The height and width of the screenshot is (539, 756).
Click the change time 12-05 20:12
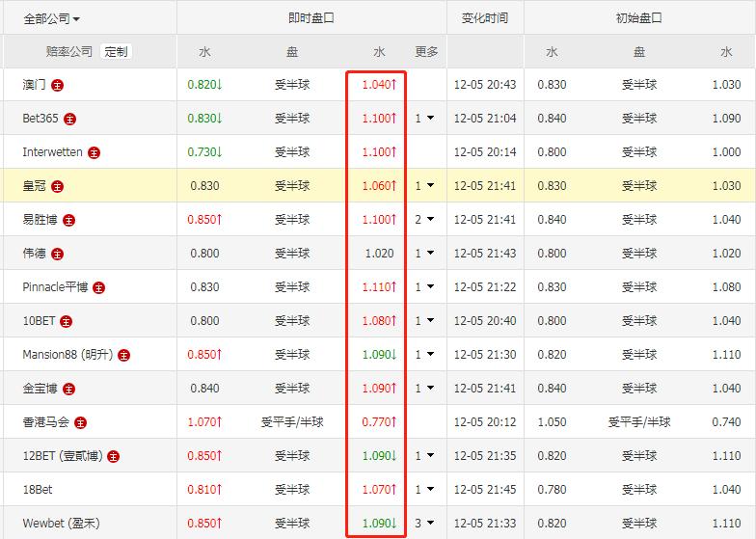click(x=485, y=422)
